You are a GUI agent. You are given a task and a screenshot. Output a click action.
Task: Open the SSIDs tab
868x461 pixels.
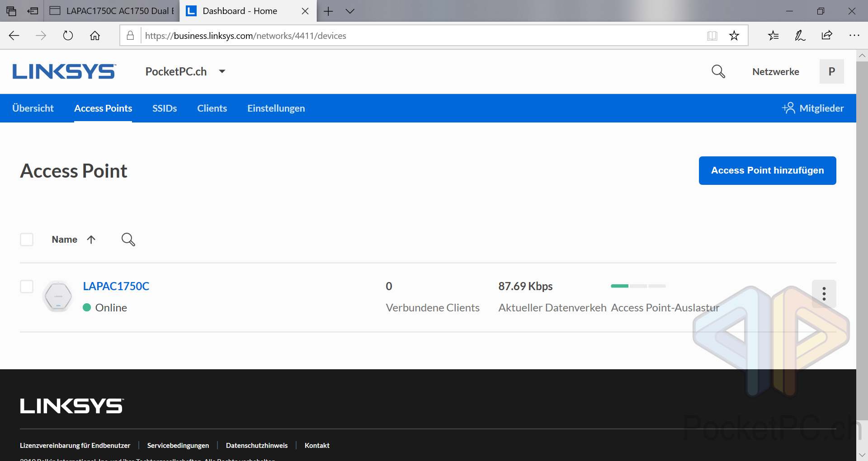pyautogui.click(x=165, y=108)
